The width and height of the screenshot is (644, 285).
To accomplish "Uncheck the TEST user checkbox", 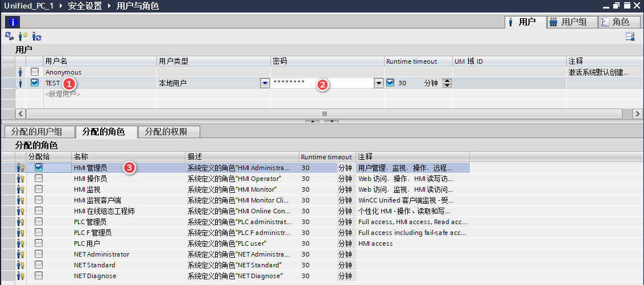I will (x=35, y=82).
